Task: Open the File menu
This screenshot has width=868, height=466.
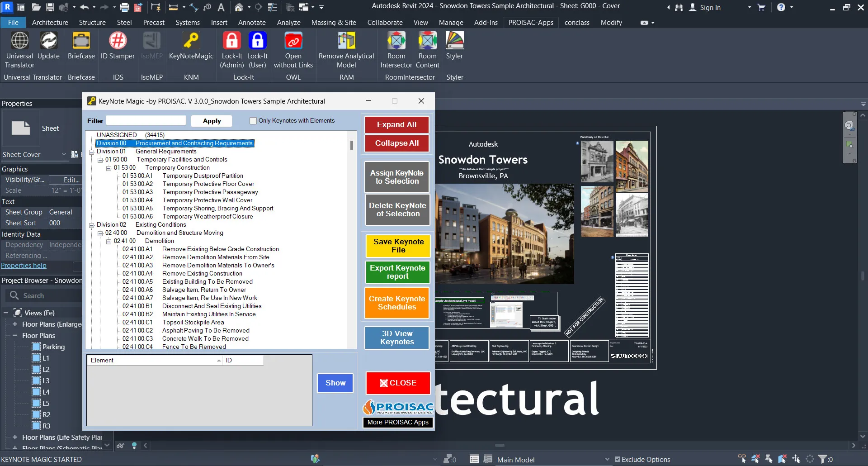Action: click(x=14, y=23)
